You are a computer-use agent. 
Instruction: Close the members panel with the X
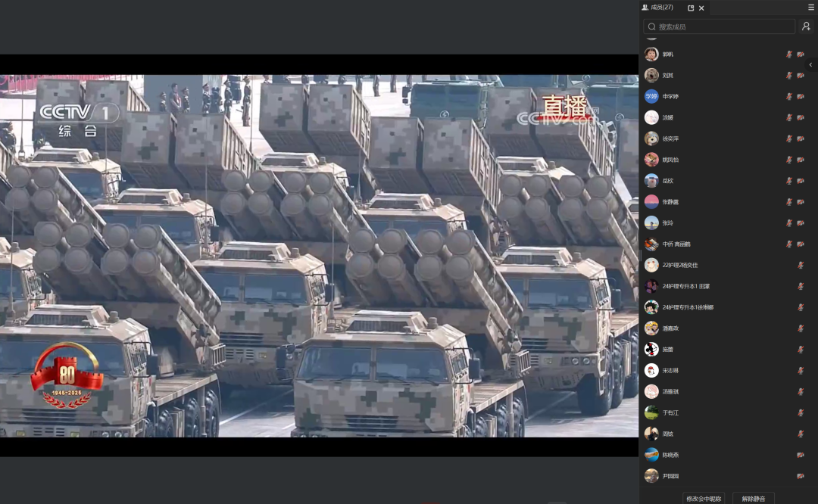pyautogui.click(x=701, y=8)
